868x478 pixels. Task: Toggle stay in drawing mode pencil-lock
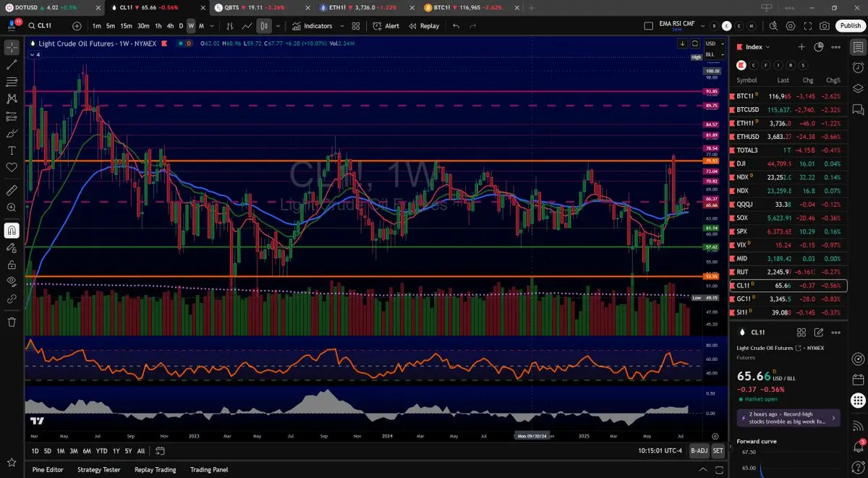coord(12,247)
